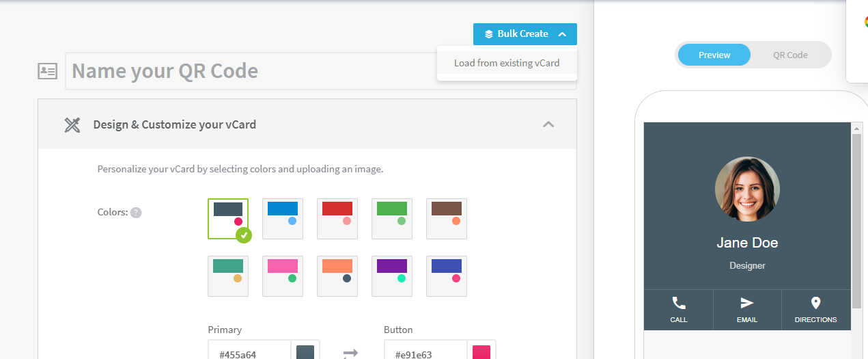This screenshot has height=359, width=868.
Task: Edit the Primary hex color field
Action: (x=250, y=350)
